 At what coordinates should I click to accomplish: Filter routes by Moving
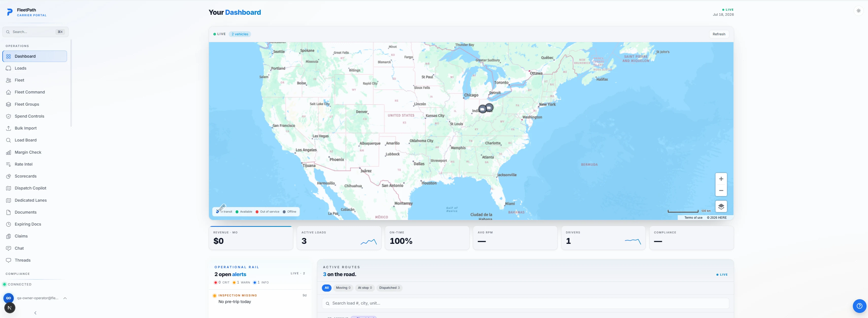click(343, 288)
